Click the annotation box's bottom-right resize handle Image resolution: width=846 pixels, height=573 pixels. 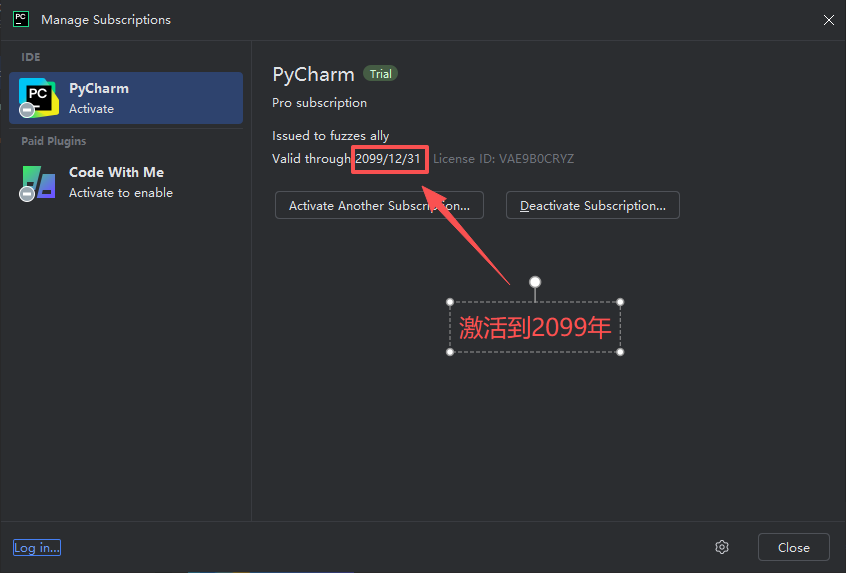pos(620,352)
